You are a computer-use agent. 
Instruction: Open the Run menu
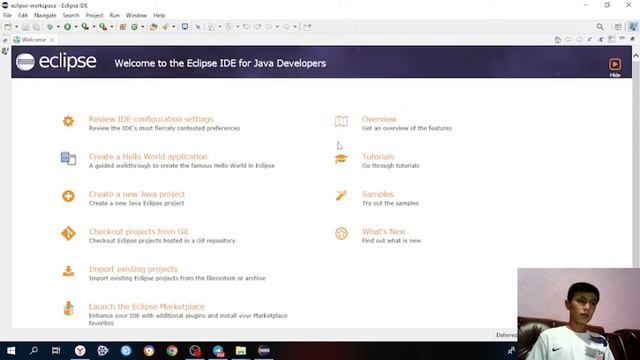pyautogui.click(x=114, y=16)
